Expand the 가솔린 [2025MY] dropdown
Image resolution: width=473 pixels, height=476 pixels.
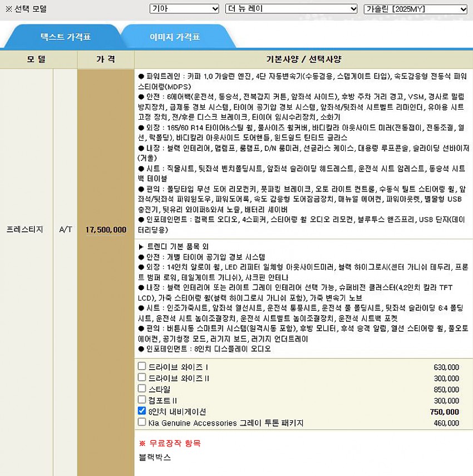pyautogui.click(x=415, y=9)
